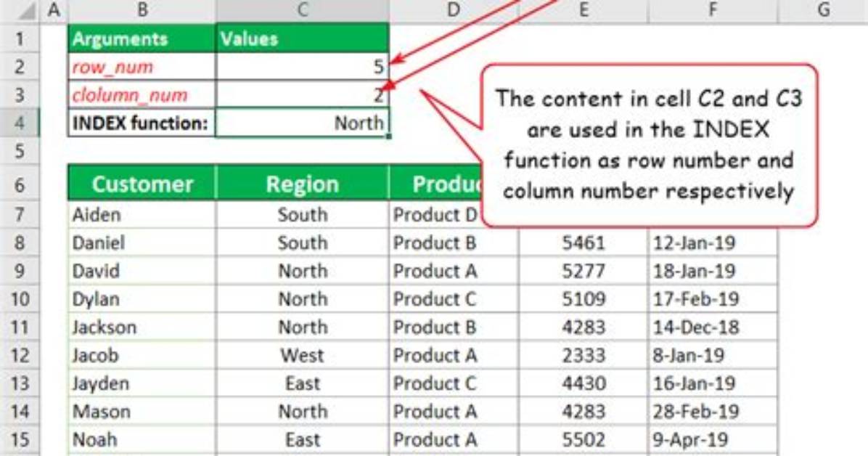Select row 14 header
The width and height of the screenshot is (868, 456).
pos(20,412)
